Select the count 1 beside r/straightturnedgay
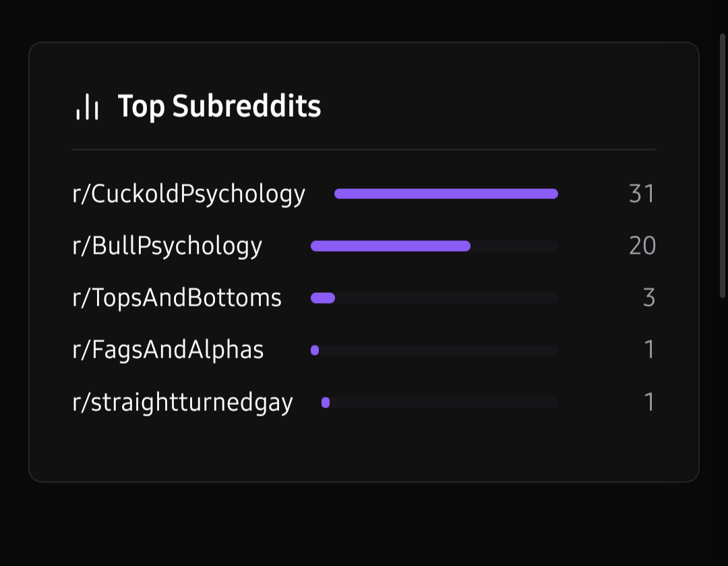Image resolution: width=728 pixels, height=566 pixels. [649, 403]
